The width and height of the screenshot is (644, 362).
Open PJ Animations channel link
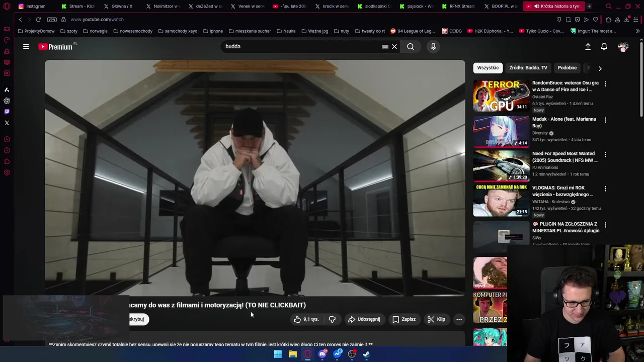point(545,167)
